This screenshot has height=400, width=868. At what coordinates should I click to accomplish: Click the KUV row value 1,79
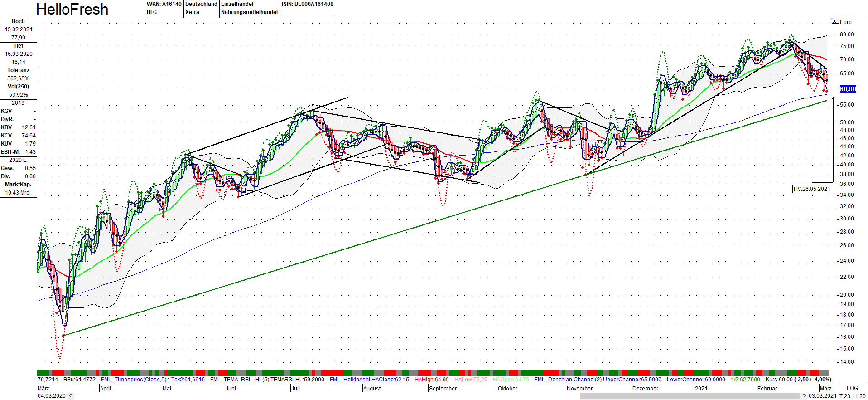(x=30, y=144)
